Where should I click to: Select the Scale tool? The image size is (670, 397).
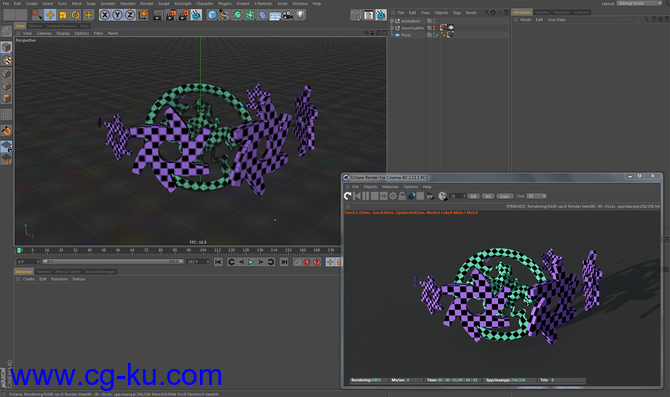pos(63,15)
